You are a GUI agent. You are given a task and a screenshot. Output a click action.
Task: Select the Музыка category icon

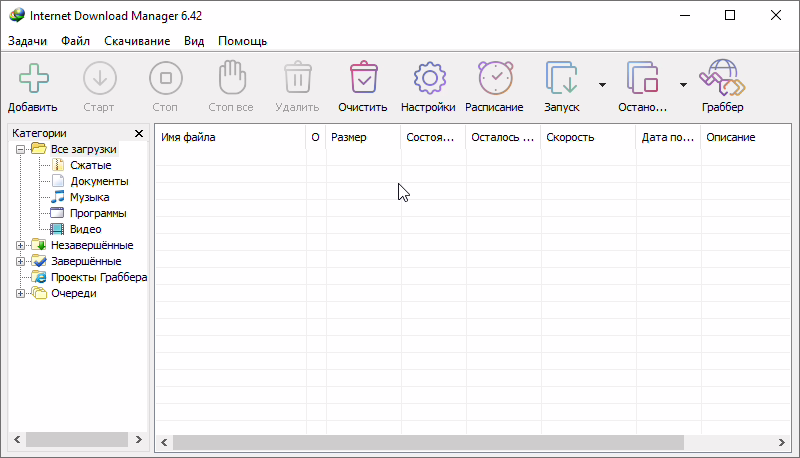(x=57, y=197)
